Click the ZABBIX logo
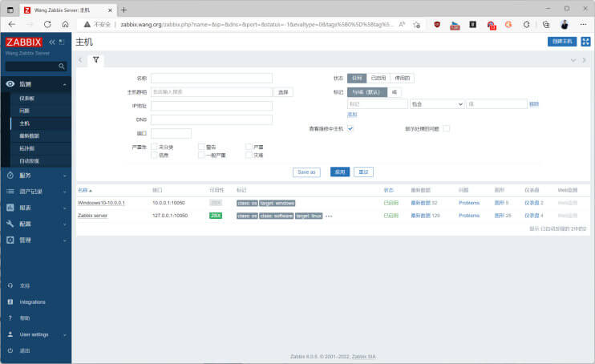 (23, 42)
